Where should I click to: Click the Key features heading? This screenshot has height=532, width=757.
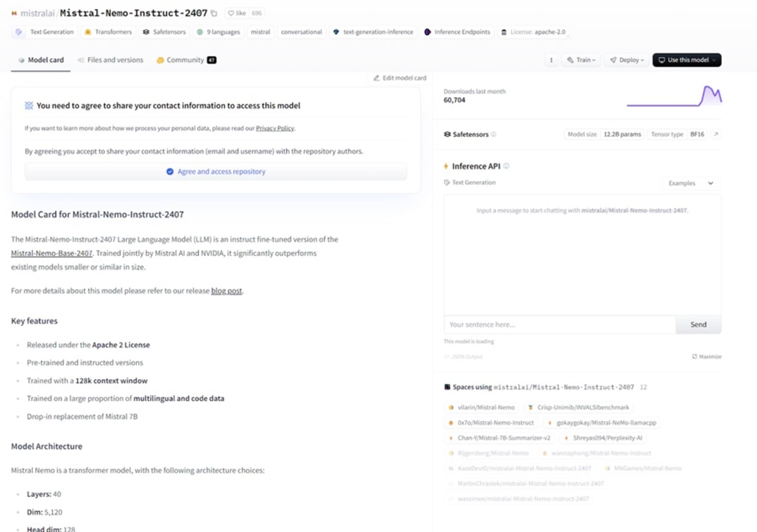click(x=34, y=321)
